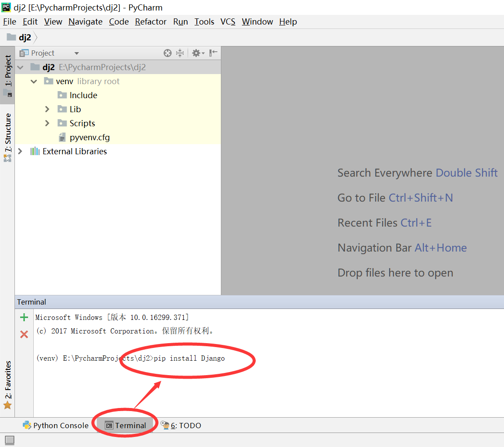Select the pyvenv.cfg file

pos(118,138)
